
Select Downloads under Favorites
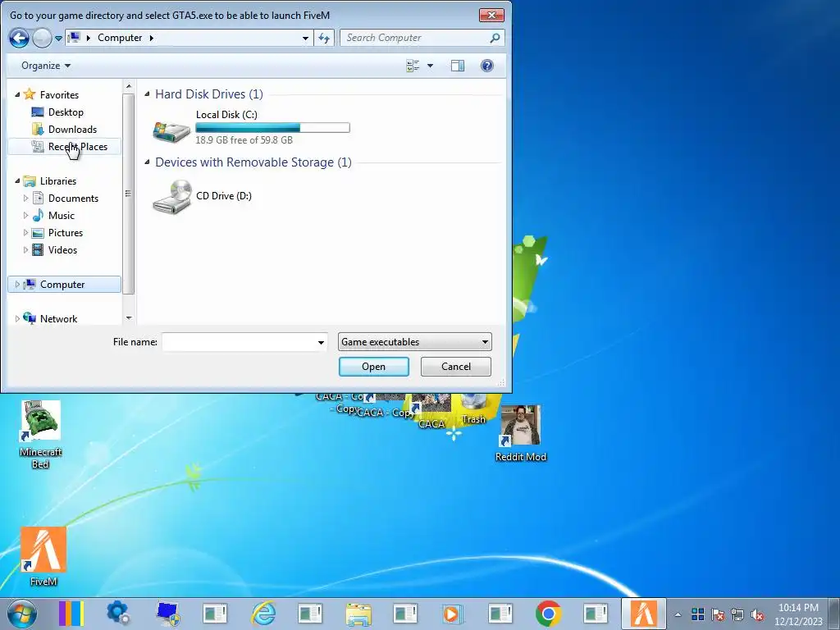click(72, 129)
